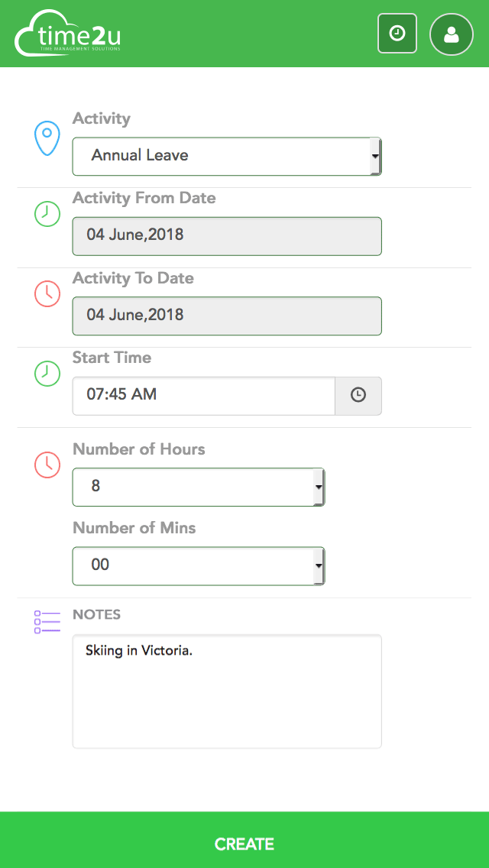489x868 pixels.
Task: Expand the Number of Hours dropdown
Action: click(197, 487)
